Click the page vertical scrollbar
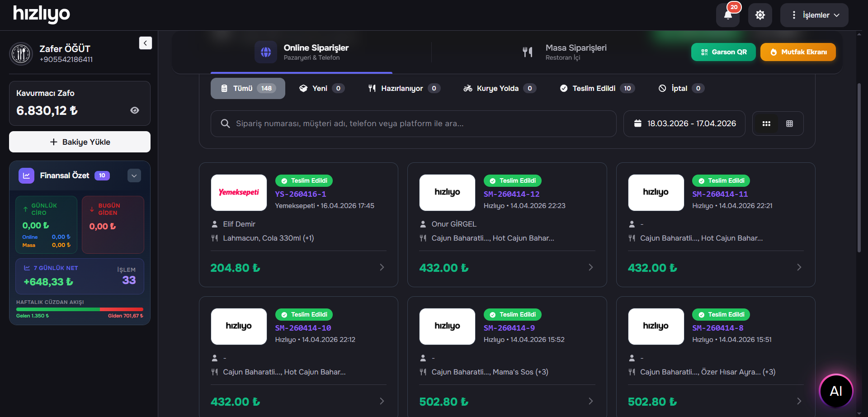The height and width of the screenshot is (417, 868). [x=859, y=167]
